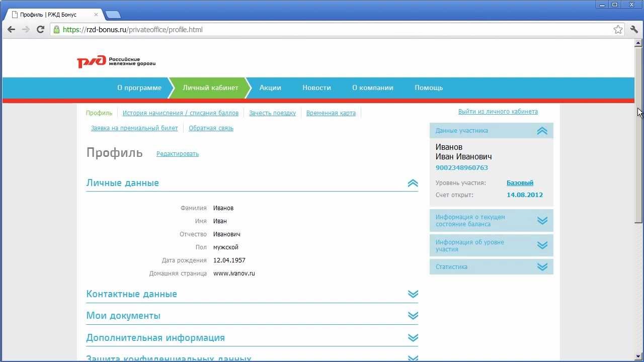Click the birth date 12.04.1957
The height and width of the screenshot is (362, 644).
click(x=229, y=260)
